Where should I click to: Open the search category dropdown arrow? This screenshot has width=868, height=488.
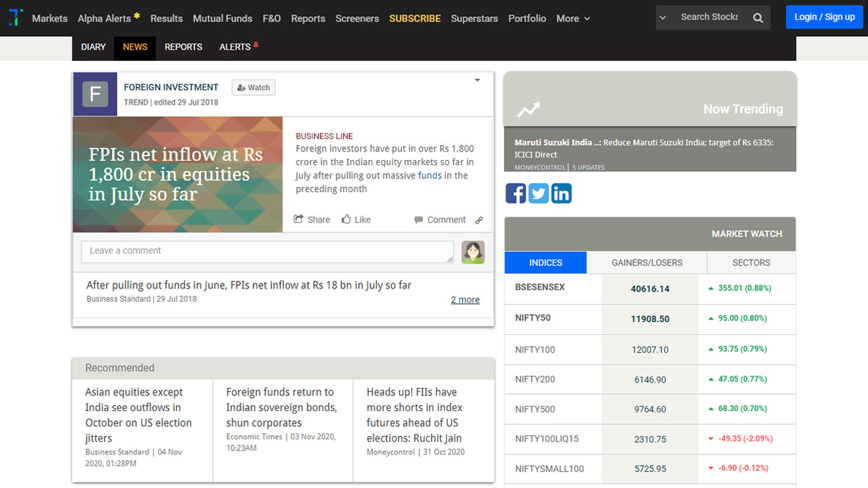tap(663, 18)
